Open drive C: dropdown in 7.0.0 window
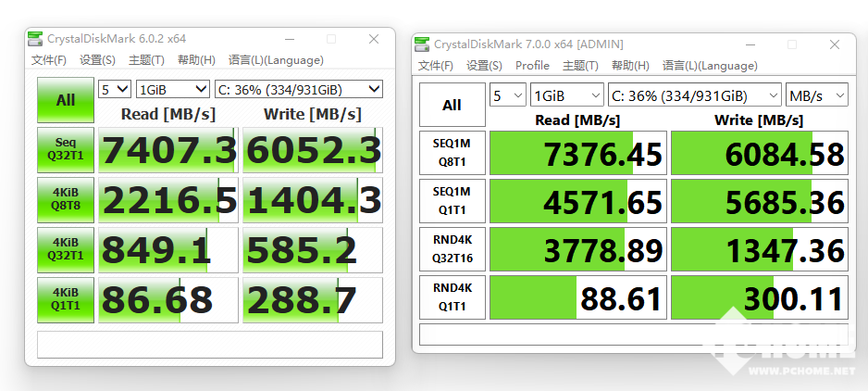This screenshot has width=868, height=391. [x=695, y=95]
